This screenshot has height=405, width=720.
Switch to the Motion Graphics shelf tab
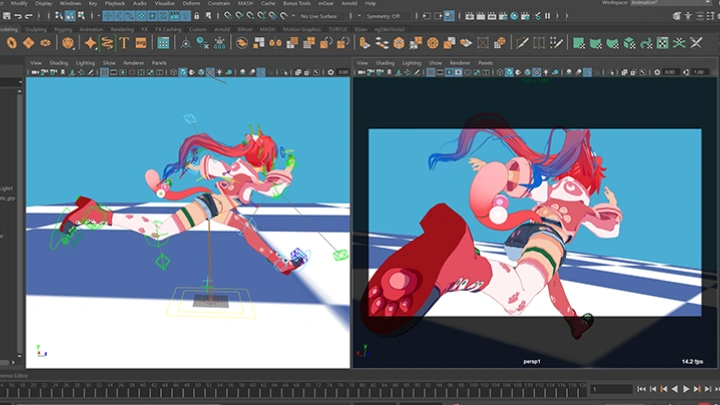[302, 29]
